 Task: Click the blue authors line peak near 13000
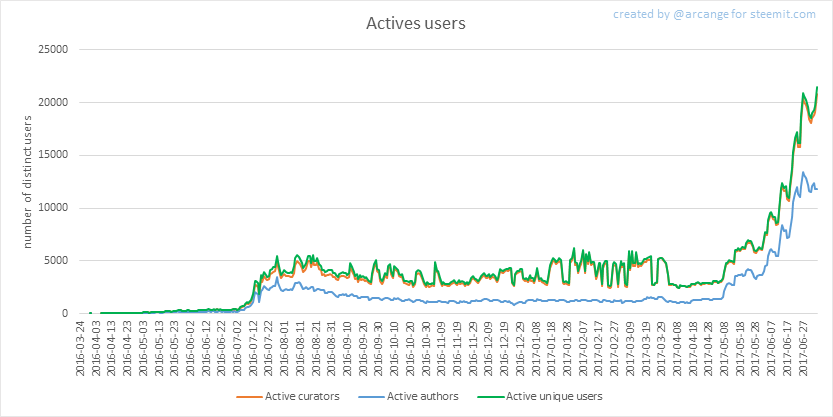click(803, 172)
